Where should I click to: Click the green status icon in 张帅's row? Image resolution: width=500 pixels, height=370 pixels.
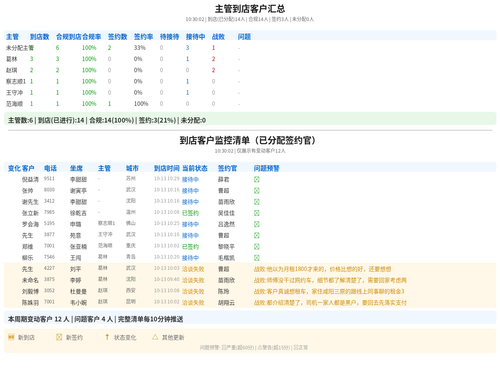[257, 191]
